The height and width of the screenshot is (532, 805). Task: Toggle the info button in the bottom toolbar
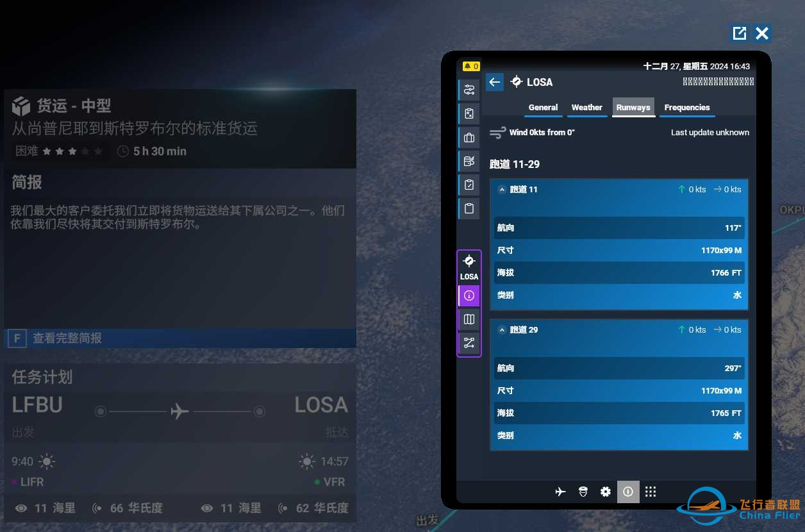[628, 492]
